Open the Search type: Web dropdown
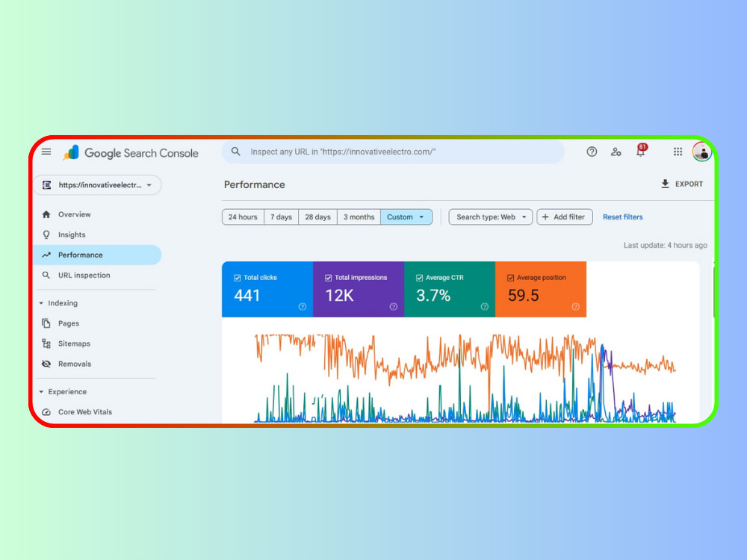This screenshot has width=747, height=560. pyautogui.click(x=490, y=217)
